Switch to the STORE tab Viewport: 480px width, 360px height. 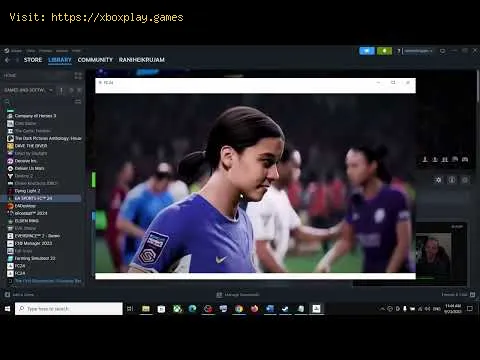(33, 60)
